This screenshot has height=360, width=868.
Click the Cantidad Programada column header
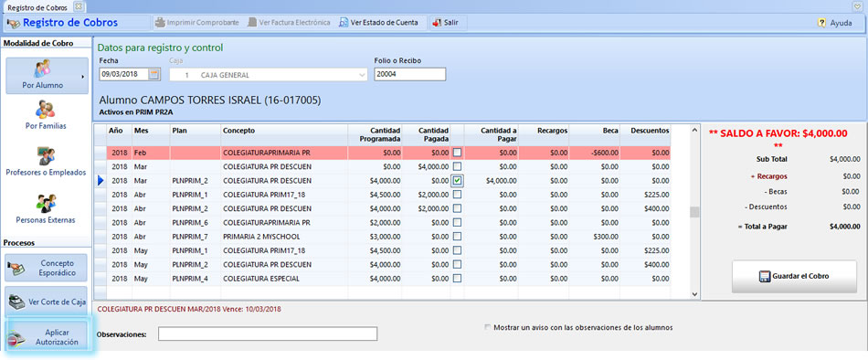coord(375,134)
